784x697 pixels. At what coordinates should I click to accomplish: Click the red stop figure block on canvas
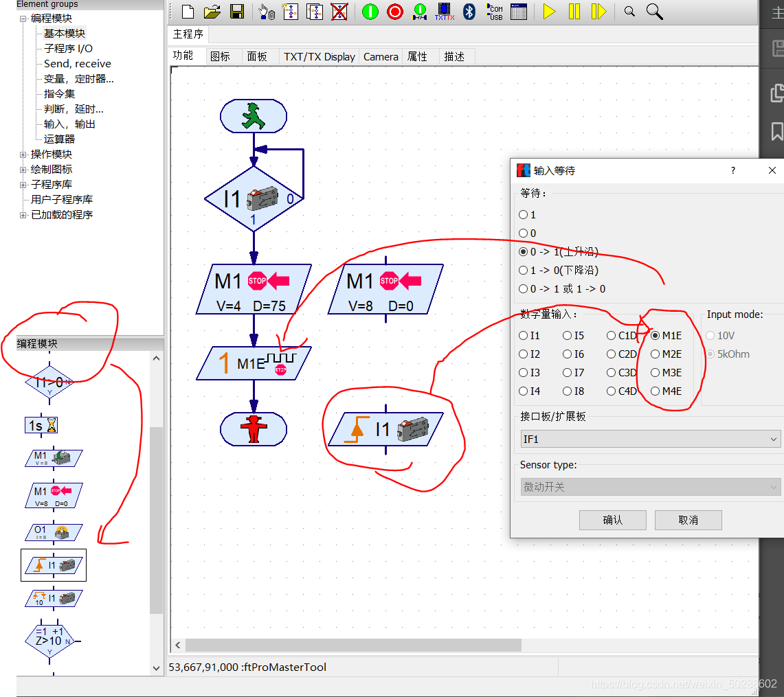pyautogui.click(x=254, y=429)
